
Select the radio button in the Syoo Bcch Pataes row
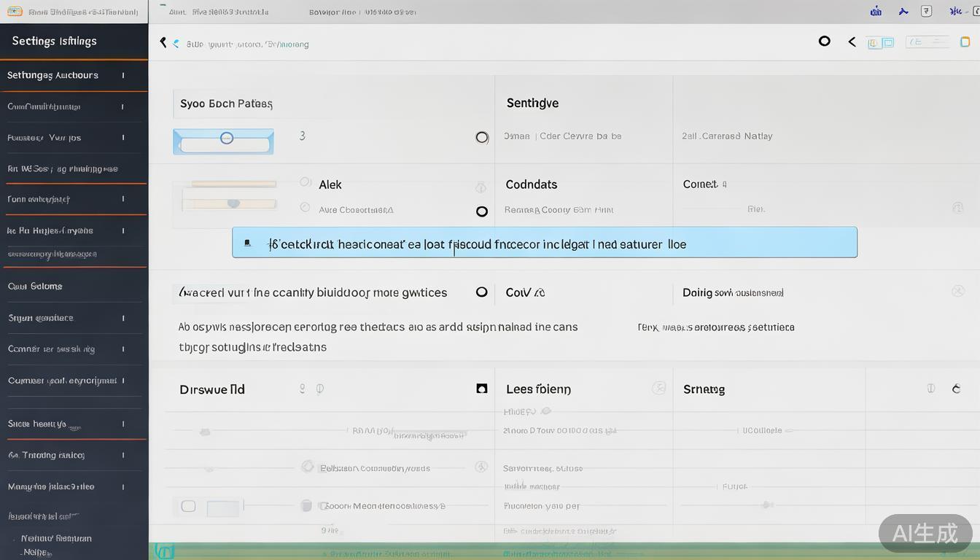point(481,137)
